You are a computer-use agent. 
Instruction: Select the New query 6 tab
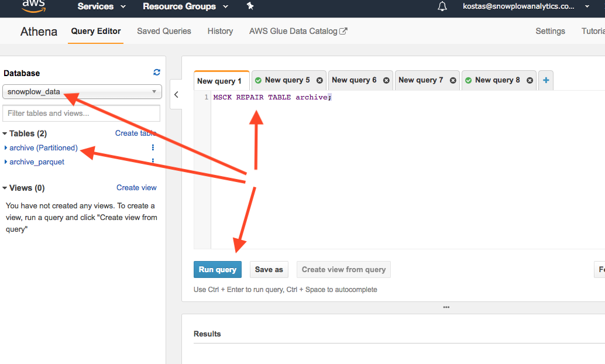[x=354, y=80]
